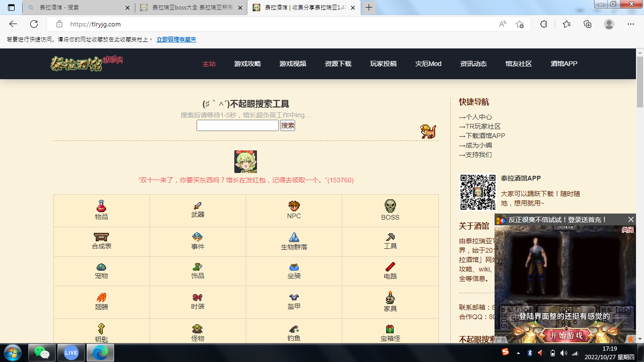
Task: Select the 生物群落 biome icon
Action: tap(294, 237)
